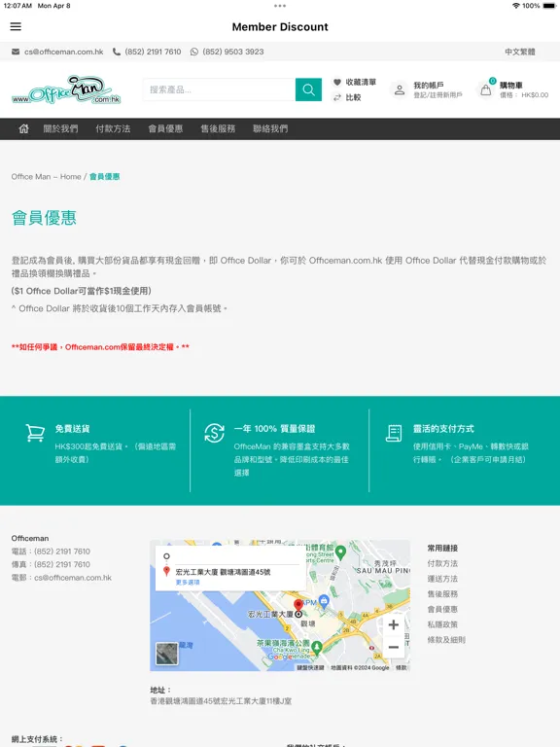The height and width of the screenshot is (747, 560).
Task: Click 更多選項 on the map card
Action: click(x=188, y=583)
